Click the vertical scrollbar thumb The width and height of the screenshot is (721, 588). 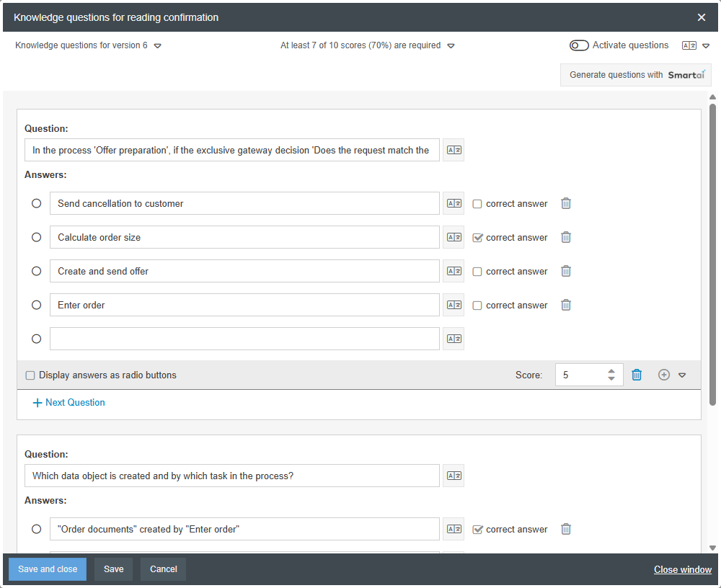(x=713, y=254)
